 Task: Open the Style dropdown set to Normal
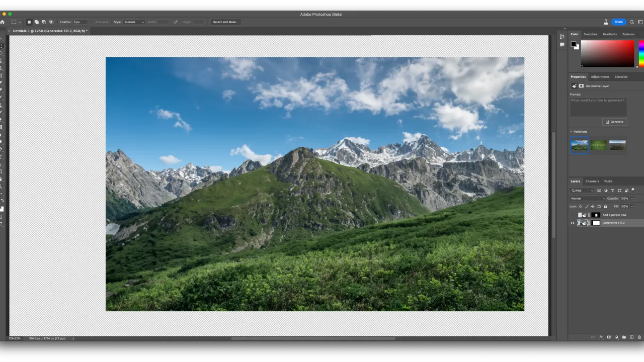[x=134, y=22]
